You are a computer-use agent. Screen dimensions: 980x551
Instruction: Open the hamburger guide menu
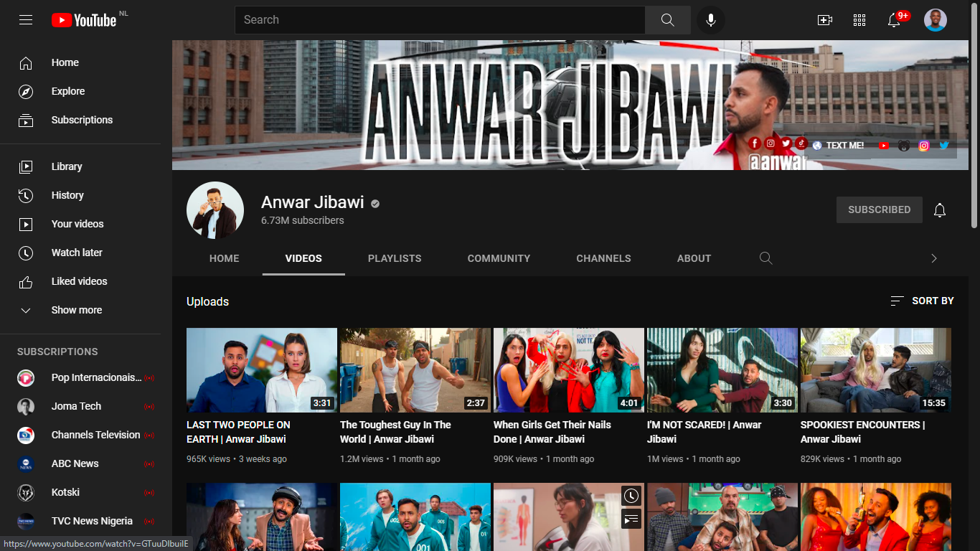coord(26,20)
